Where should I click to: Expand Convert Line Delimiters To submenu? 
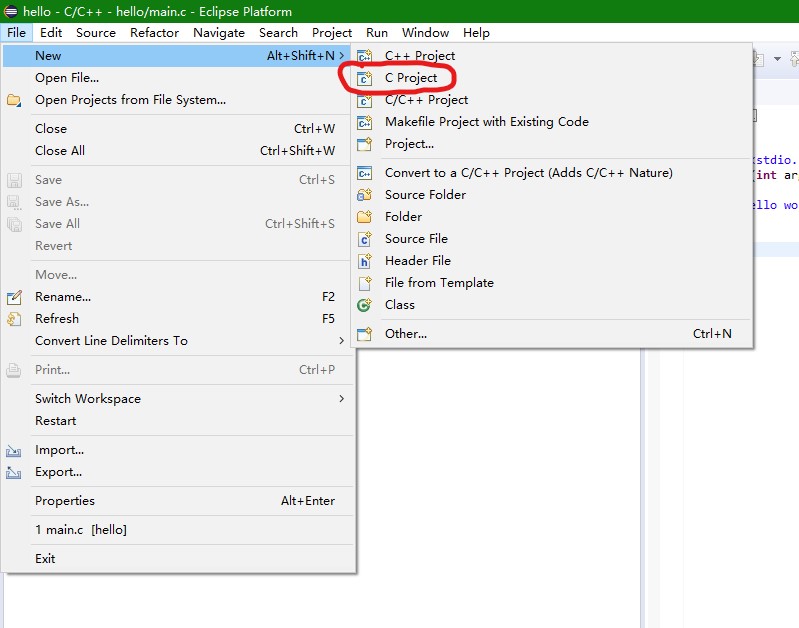341,341
